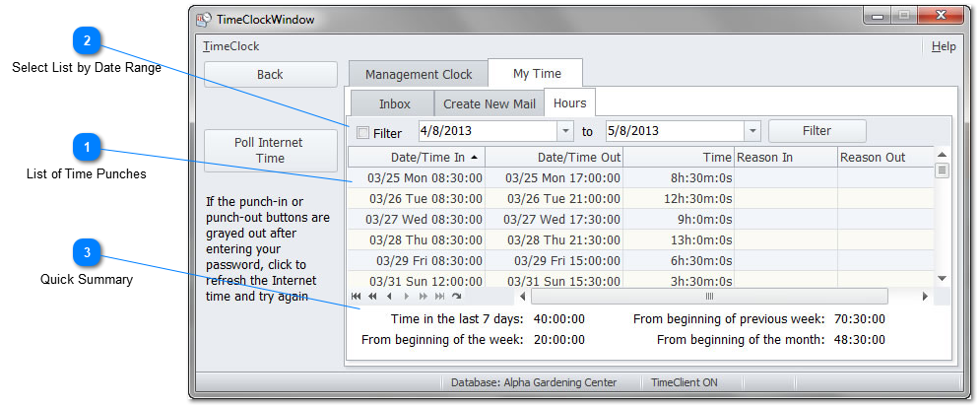Image resolution: width=980 pixels, height=408 pixels.
Task: Click beginning of month value 48:30:00
Action: point(860,340)
